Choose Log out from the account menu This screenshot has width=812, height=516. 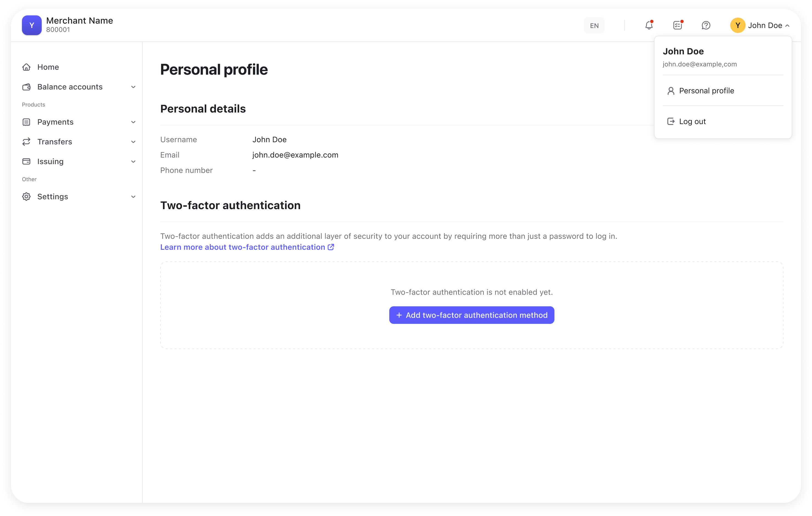click(692, 121)
